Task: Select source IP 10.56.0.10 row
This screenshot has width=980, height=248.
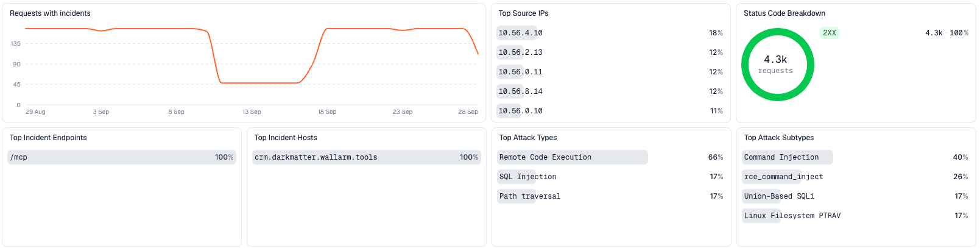Action: point(610,111)
